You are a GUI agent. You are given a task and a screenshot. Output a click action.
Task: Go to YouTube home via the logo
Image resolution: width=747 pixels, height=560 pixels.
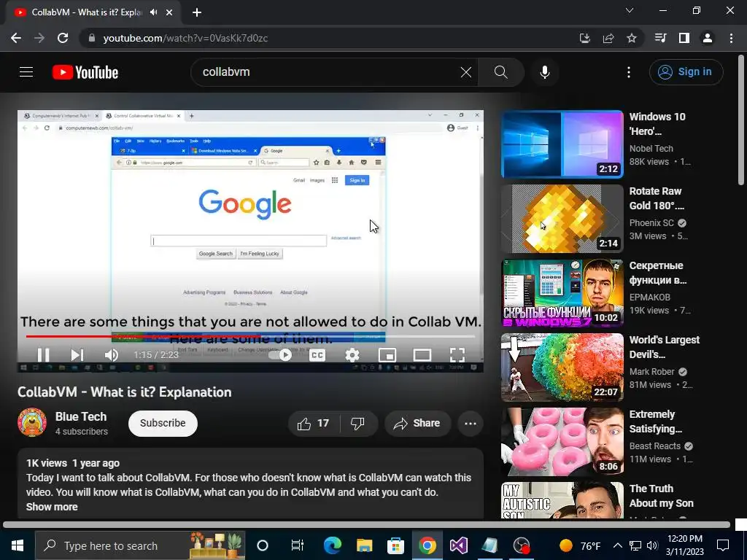tap(85, 72)
